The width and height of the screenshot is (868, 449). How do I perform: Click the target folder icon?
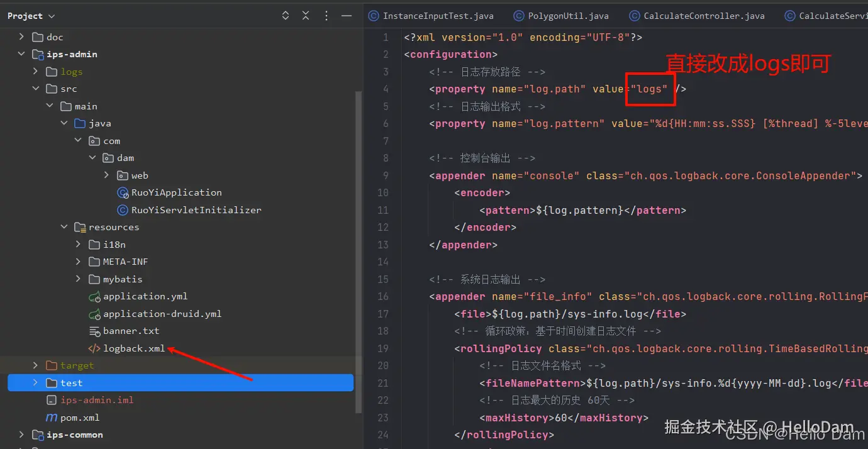coord(52,365)
